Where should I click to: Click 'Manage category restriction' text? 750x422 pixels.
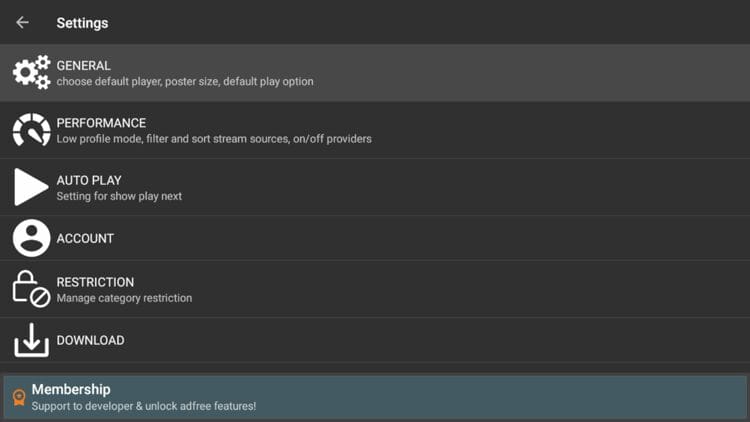pos(124,298)
